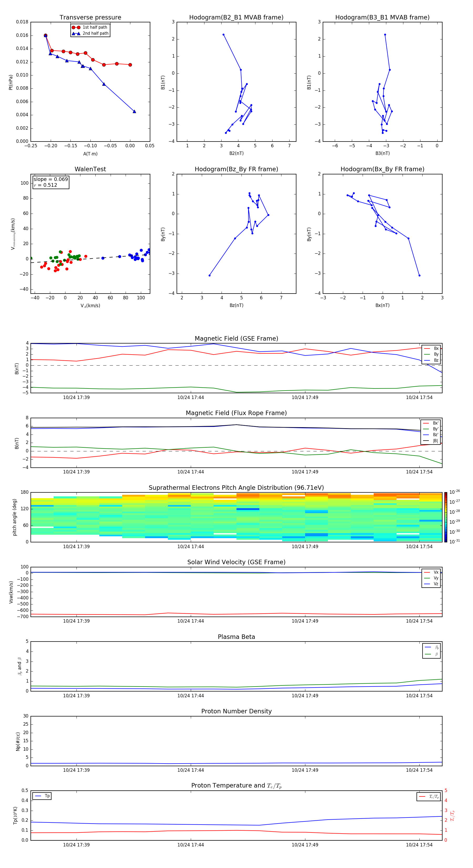Select the βp entry in Plasma Beta legend
The image size is (473, 868).
[431, 647]
